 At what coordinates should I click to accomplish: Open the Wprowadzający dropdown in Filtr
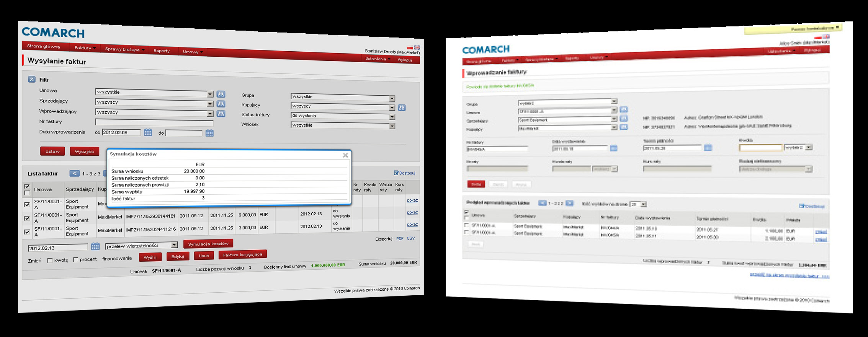pyautogui.click(x=154, y=113)
